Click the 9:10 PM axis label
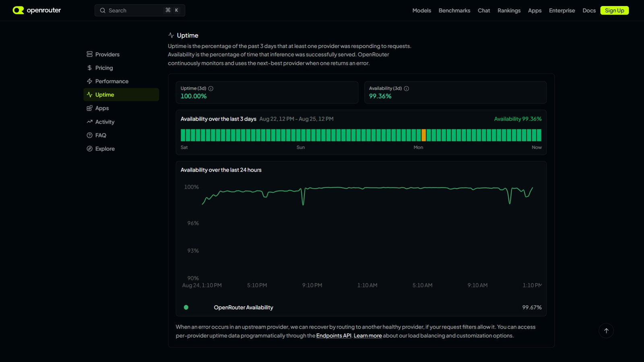 312,285
